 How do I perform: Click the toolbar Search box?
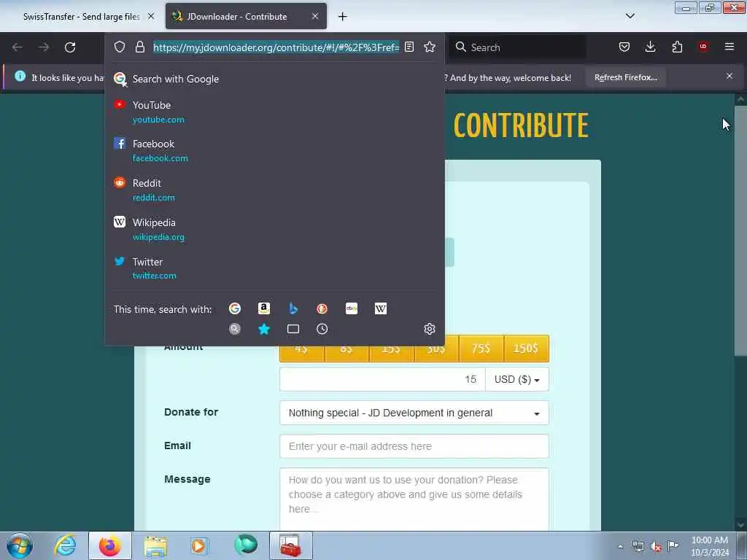[518, 47]
